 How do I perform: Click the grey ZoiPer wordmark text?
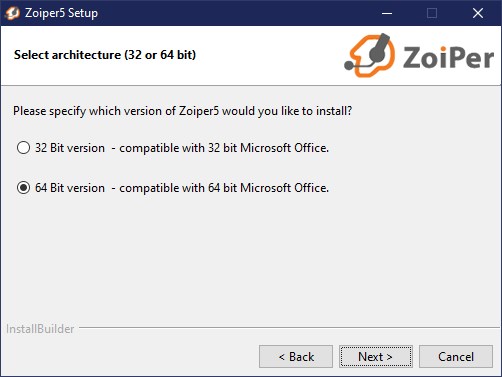point(448,58)
